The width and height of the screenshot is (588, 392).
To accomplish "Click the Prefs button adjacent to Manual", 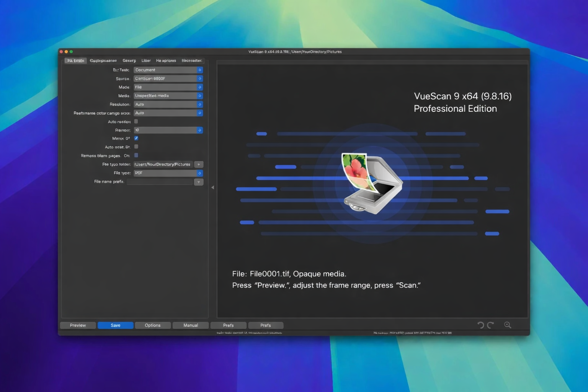I will 228,325.
